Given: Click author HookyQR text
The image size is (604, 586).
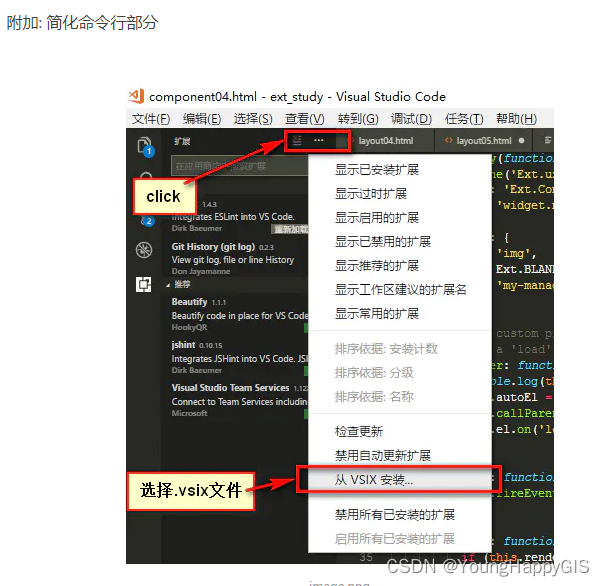Looking at the screenshot, I should [189, 327].
